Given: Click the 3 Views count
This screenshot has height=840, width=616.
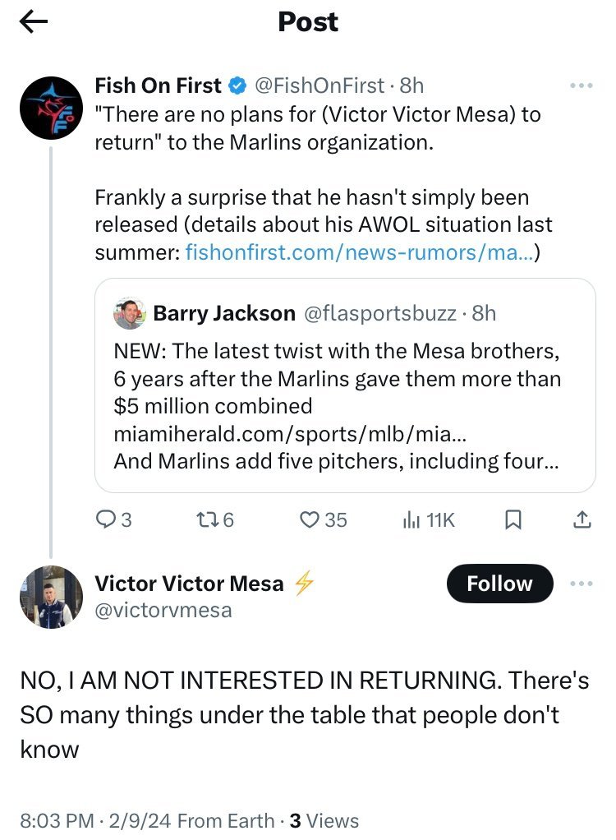Looking at the screenshot, I should pyautogui.click(x=324, y=820).
